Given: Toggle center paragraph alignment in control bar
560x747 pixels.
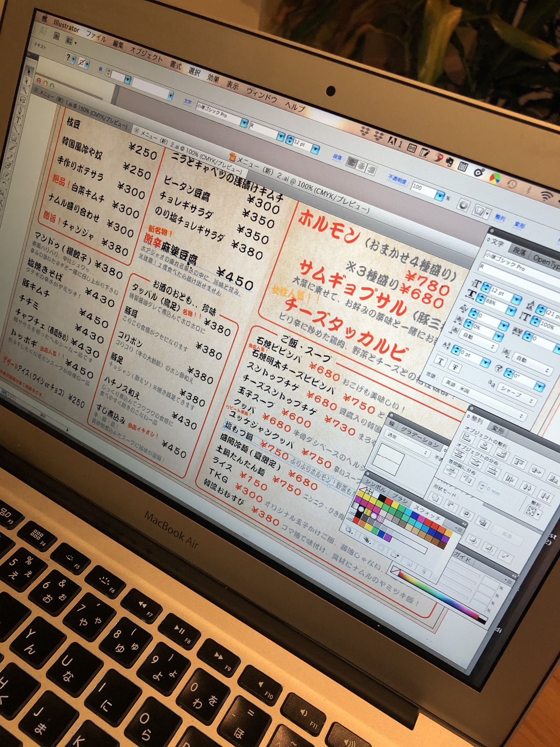Looking at the screenshot, I should (361, 166).
